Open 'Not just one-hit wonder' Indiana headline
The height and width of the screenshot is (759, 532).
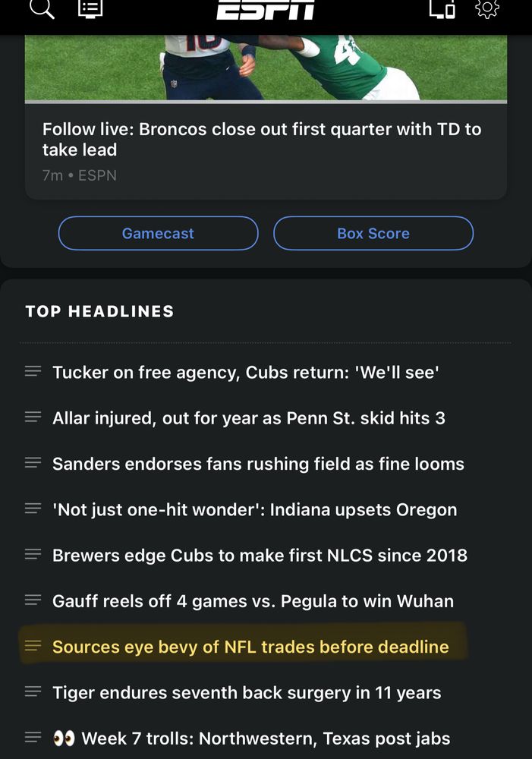255,510
